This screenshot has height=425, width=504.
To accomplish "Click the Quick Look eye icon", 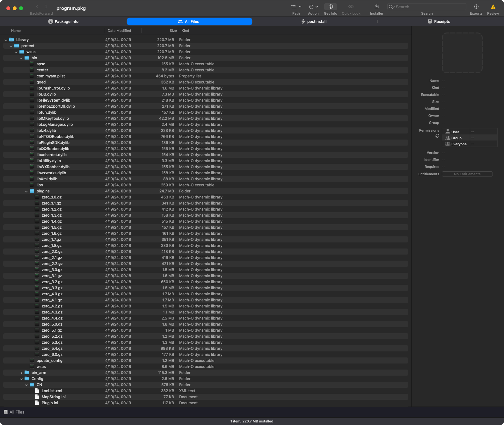I will [x=351, y=7].
